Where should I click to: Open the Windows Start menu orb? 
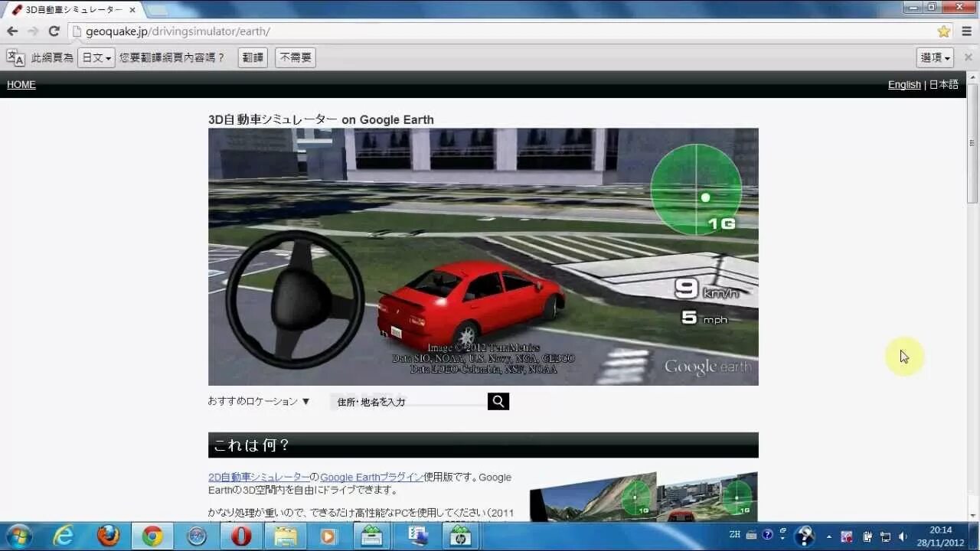pyautogui.click(x=18, y=536)
